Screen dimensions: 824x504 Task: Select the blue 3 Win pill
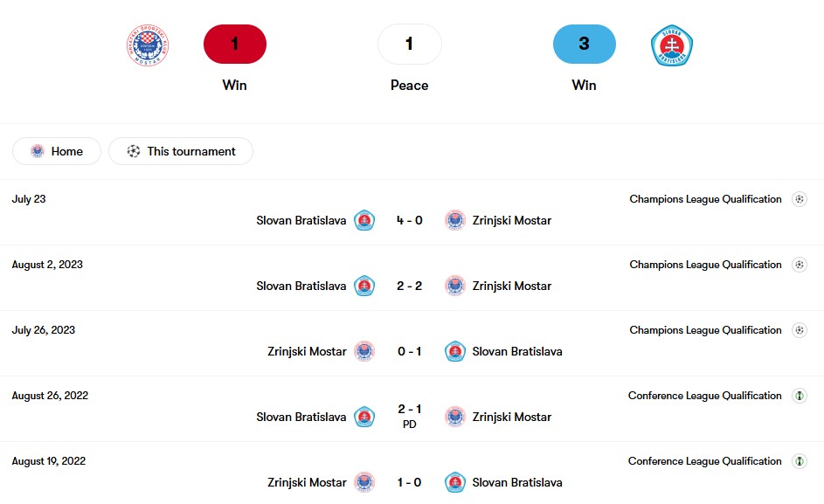585,45
